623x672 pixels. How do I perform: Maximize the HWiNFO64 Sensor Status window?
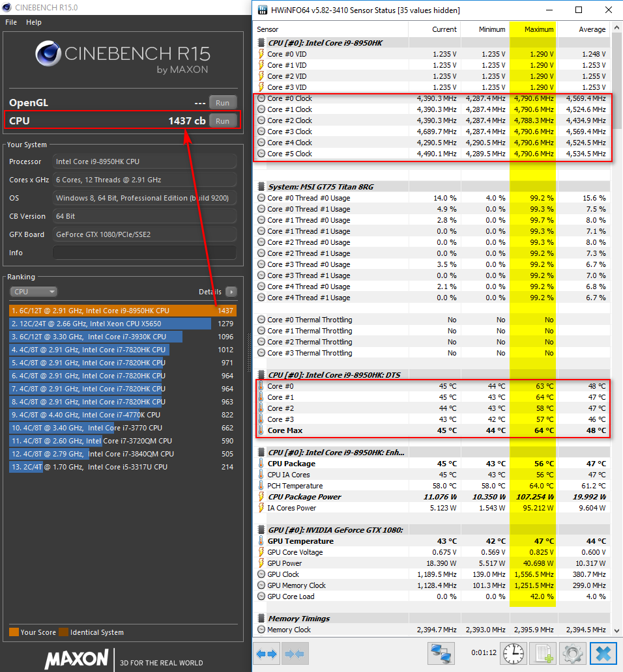(x=579, y=10)
